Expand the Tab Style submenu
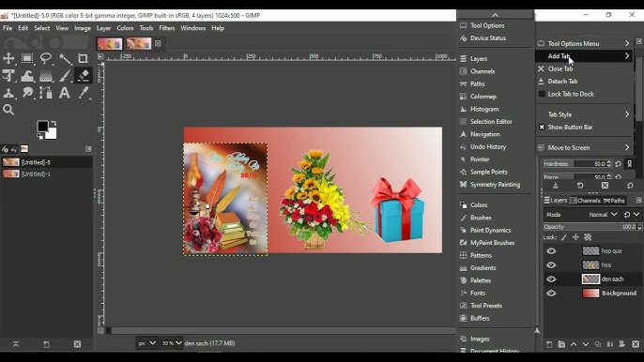 pyautogui.click(x=585, y=114)
